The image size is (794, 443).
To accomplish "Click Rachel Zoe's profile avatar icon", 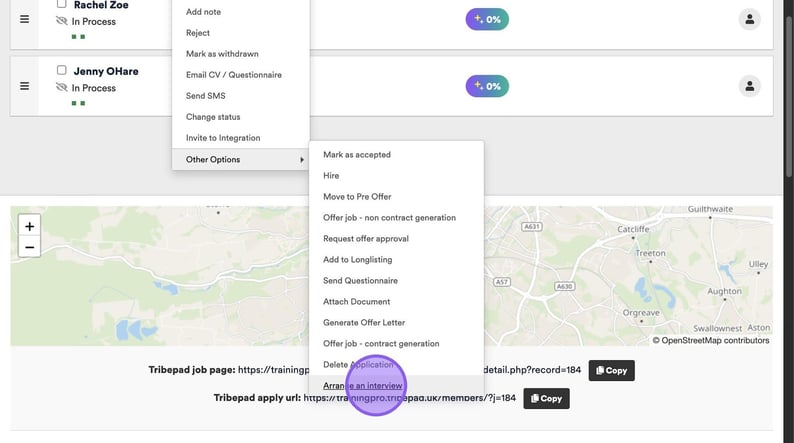I will pyautogui.click(x=749, y=19).
